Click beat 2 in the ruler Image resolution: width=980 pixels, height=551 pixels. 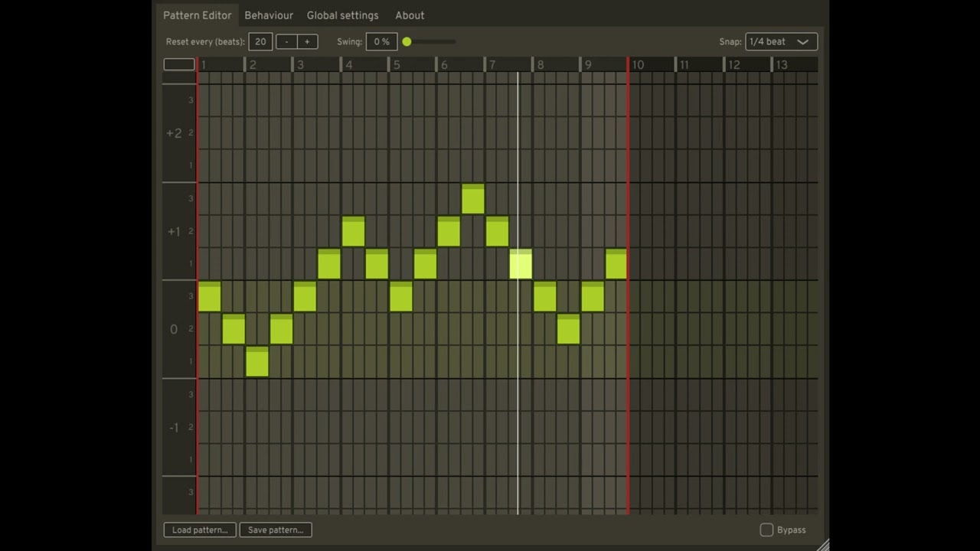click(253, 65)
